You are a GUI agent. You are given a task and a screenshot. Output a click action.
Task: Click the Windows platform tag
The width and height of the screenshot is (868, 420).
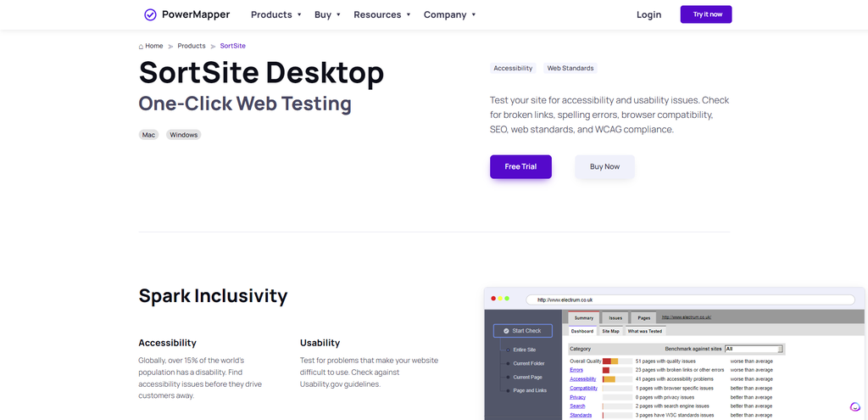click(183, 135)
